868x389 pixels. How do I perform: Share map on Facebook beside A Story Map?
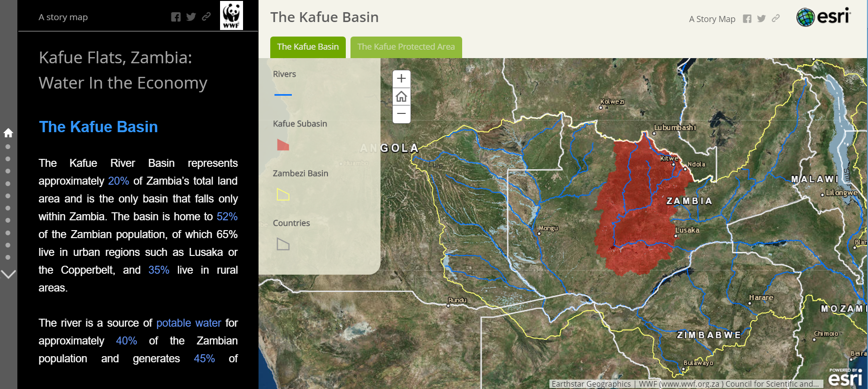click(x=747, y=19)
